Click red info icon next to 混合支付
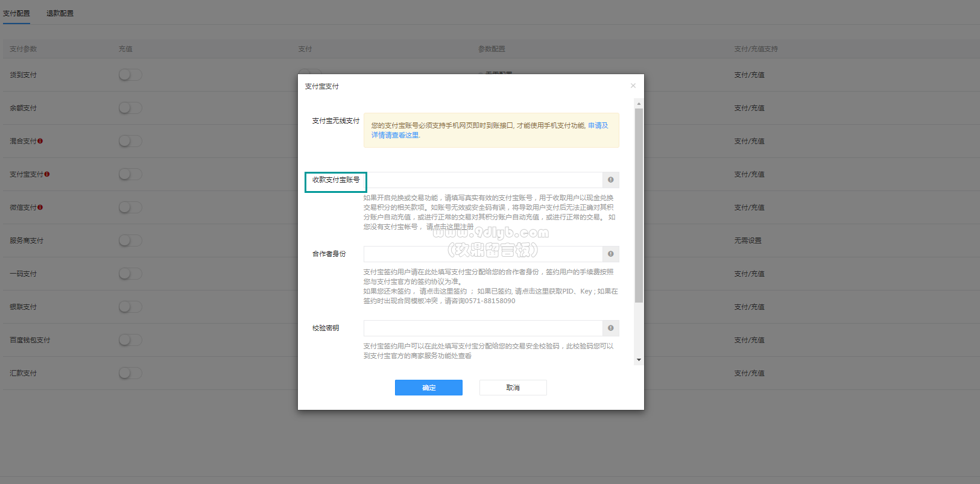The image size is (980, 484). tap(40, 141)
